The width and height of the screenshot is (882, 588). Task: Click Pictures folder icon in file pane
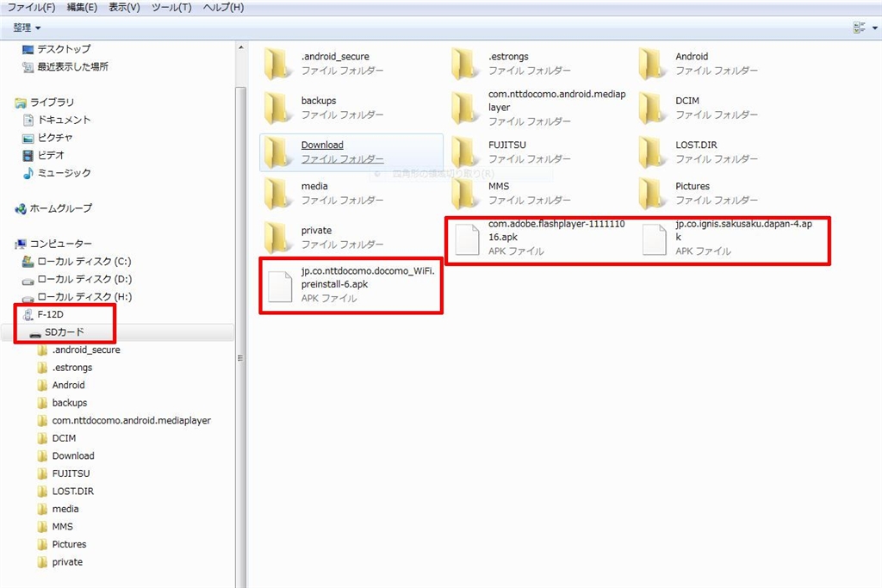pos(653,194)
